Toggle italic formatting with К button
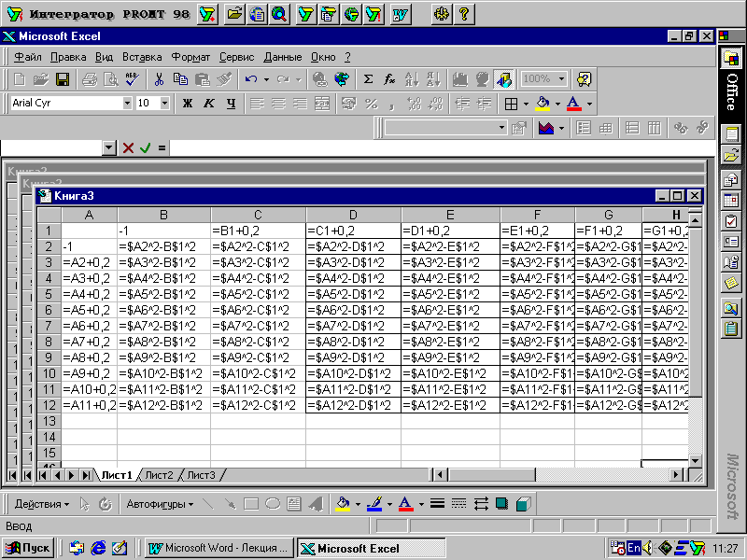 pos(209,104)
